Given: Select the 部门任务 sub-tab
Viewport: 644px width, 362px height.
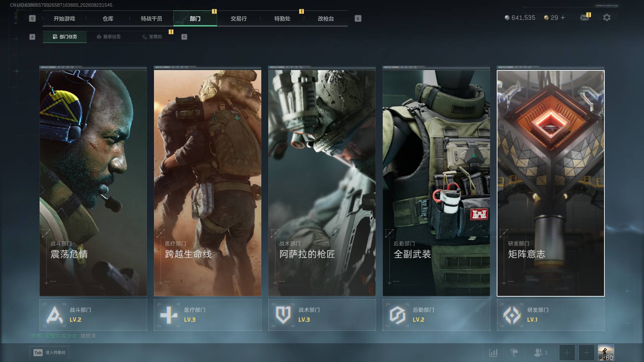Looking at the screenshot, I should click(65, 37).
